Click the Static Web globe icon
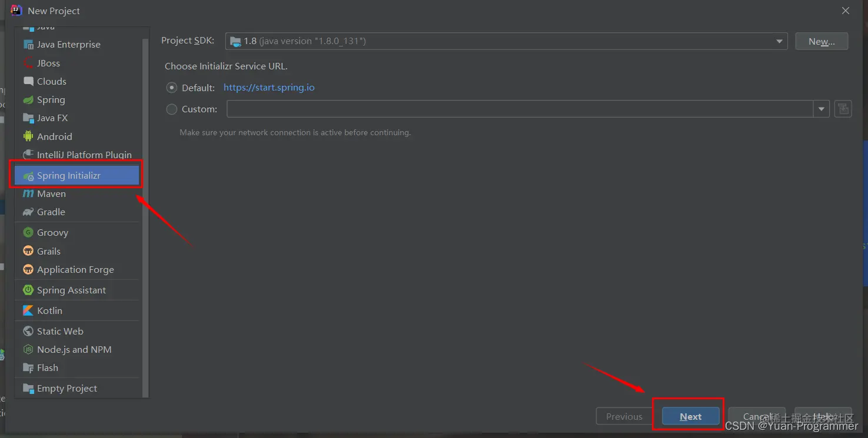 pos(28,331)
